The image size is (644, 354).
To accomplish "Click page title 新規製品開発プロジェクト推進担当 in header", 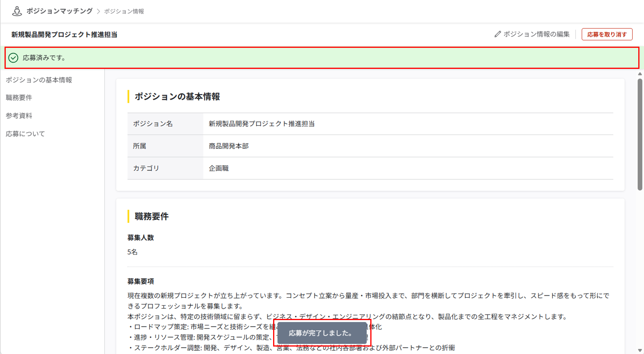I will click(64, 35).
